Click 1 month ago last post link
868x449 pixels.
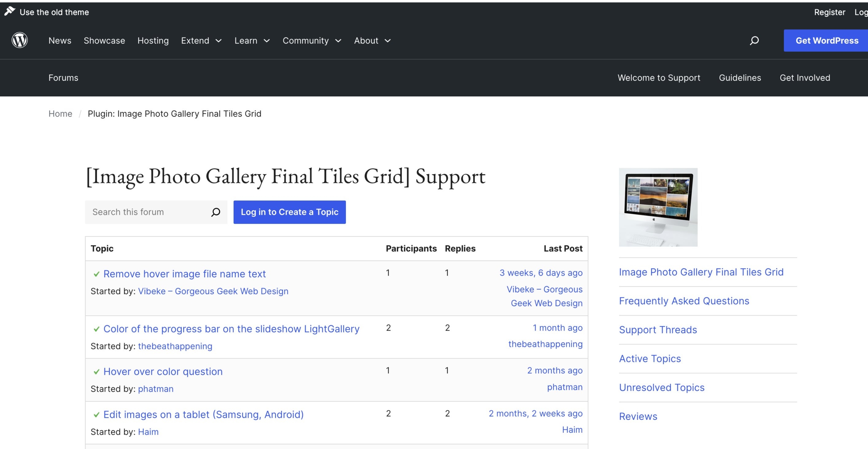click(x=557, y=328)
